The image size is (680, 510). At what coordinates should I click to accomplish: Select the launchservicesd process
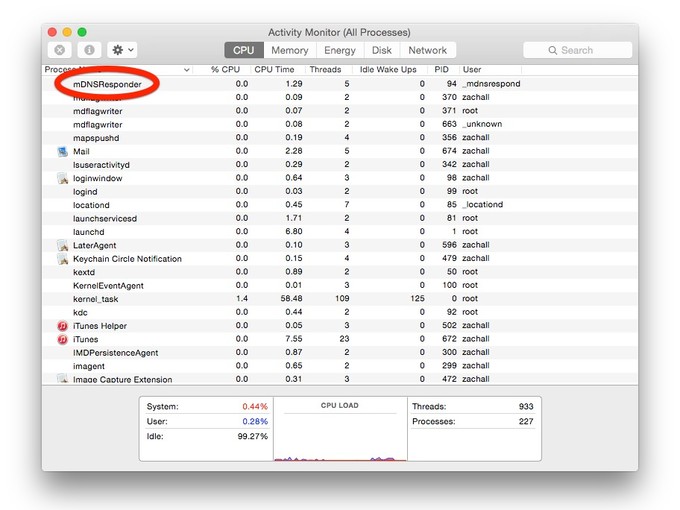tap(340, 219)
